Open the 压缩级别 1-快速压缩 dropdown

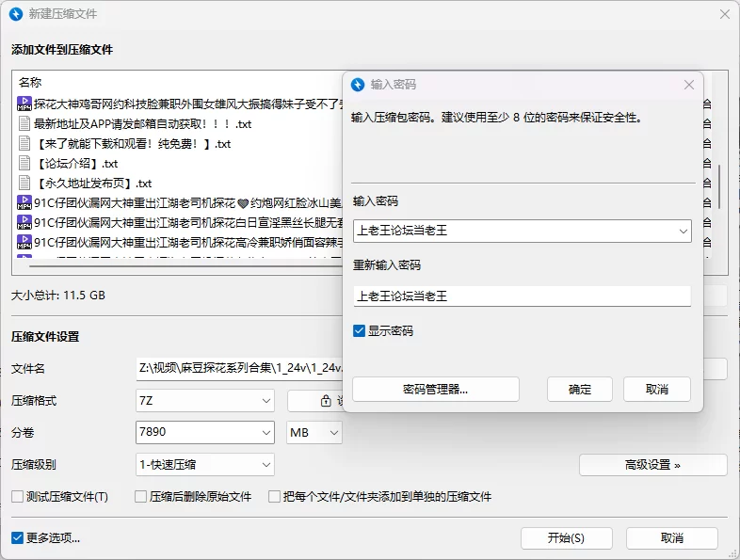266,465
